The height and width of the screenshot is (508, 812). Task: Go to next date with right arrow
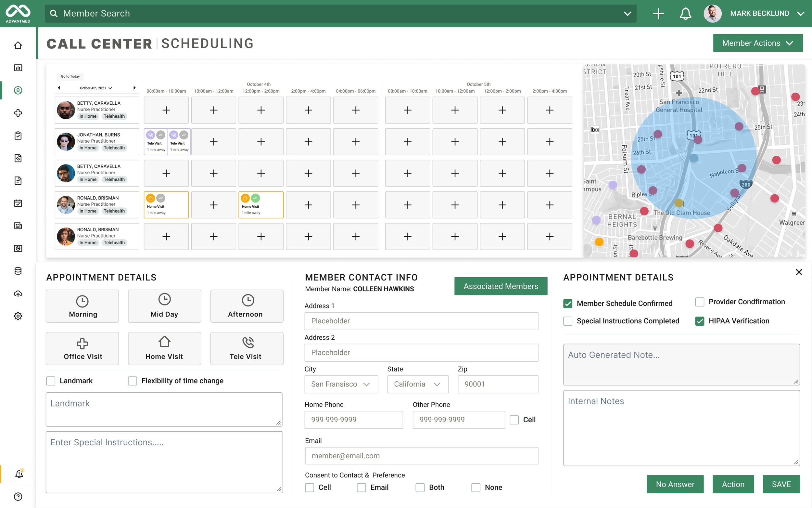coord(134,88)
